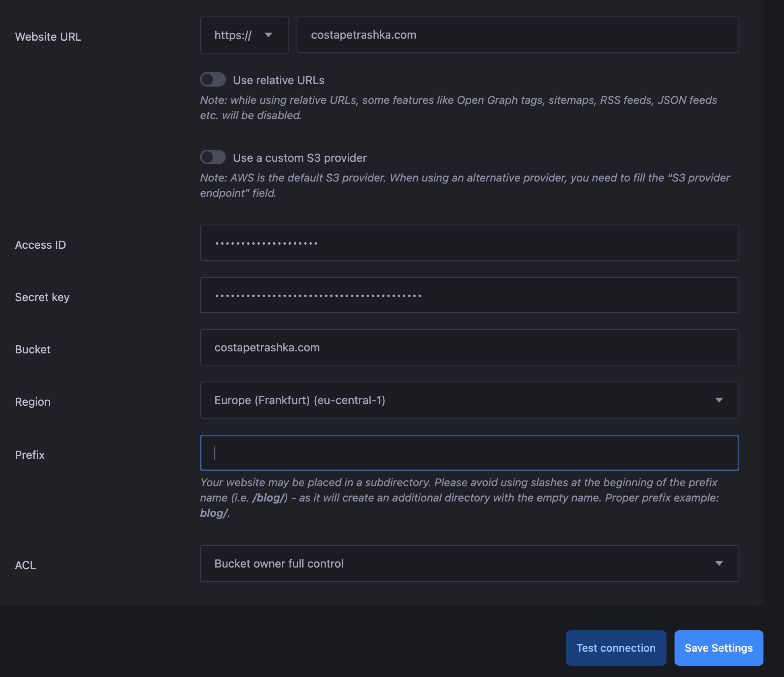Screen dimensions: 784x677
Task: Open the Region dropdown
Action: [x=469, y=400]
